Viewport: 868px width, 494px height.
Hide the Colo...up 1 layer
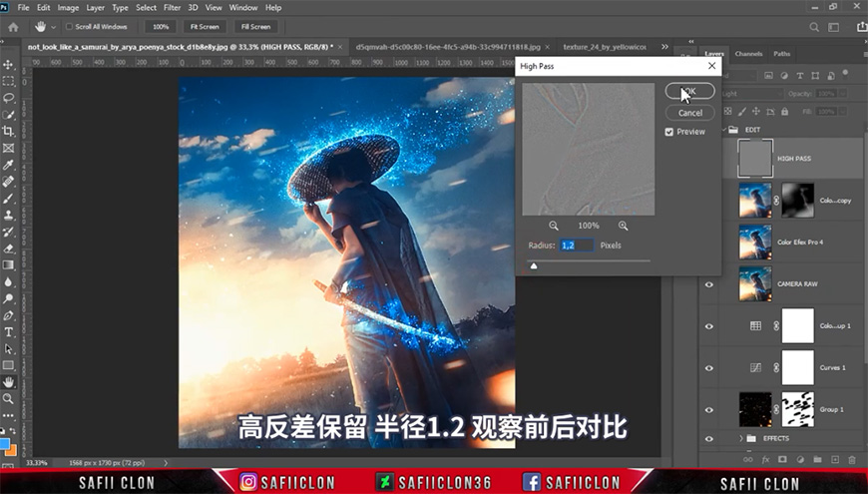[709, 326]
